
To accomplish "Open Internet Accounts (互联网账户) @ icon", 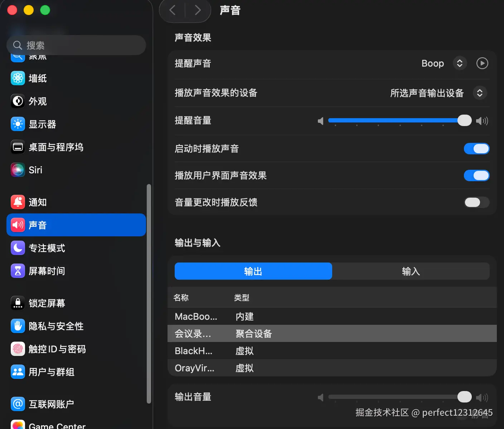I will point(18,404).
